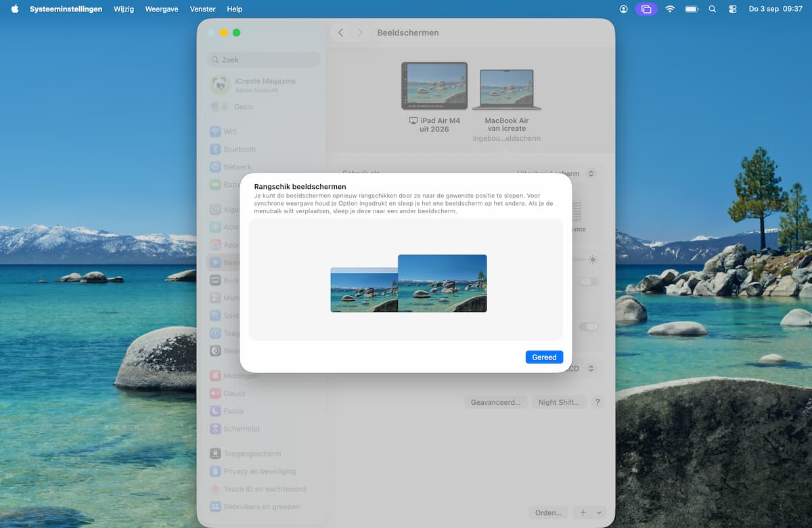Open the Systeeminstellingen menu
Screen dimensions: 812x528
[66, 9]
